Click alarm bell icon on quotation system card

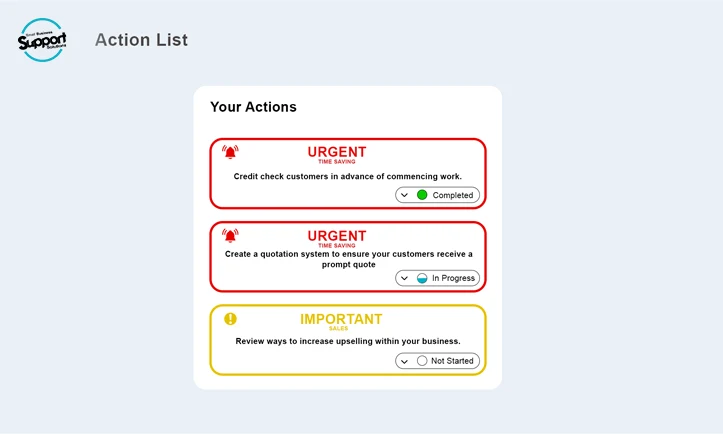point(230,236)
